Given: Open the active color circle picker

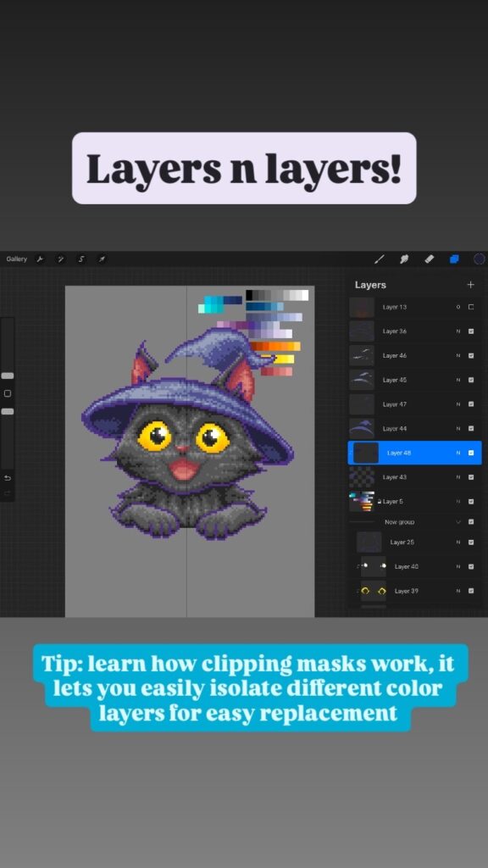Looking at the screenshot, I should (480, 259).
